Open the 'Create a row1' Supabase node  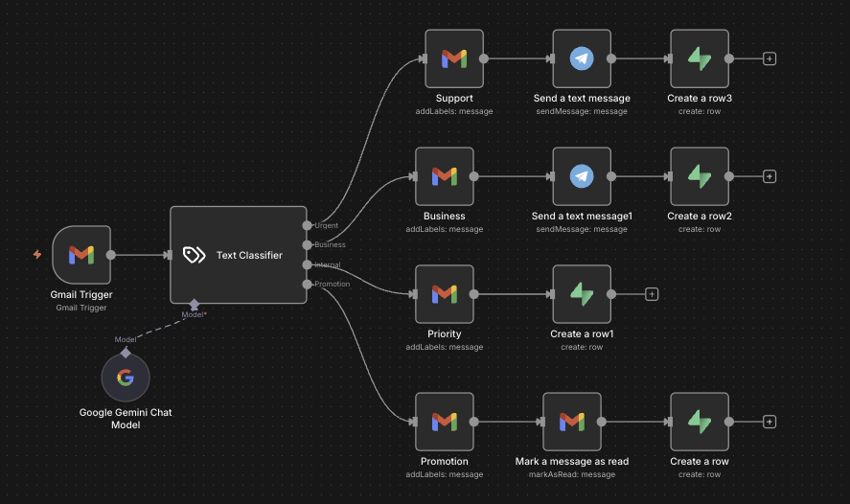[x=582, y=294]
